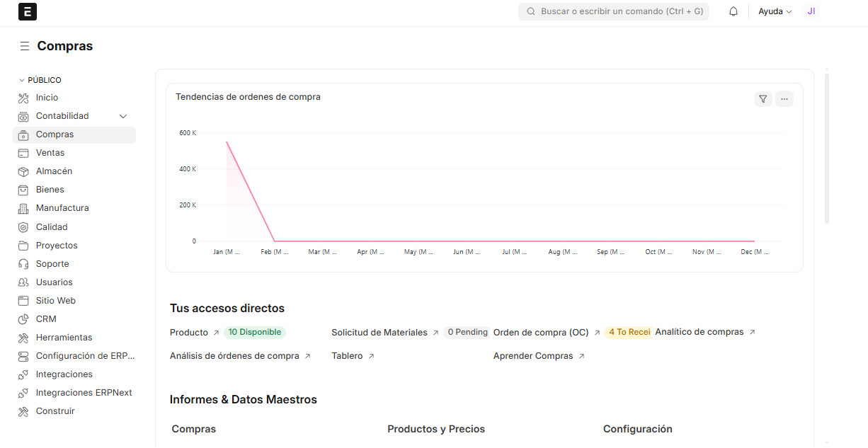Toggle the hamburger sidebar menu icon

[x=24, y=46]
